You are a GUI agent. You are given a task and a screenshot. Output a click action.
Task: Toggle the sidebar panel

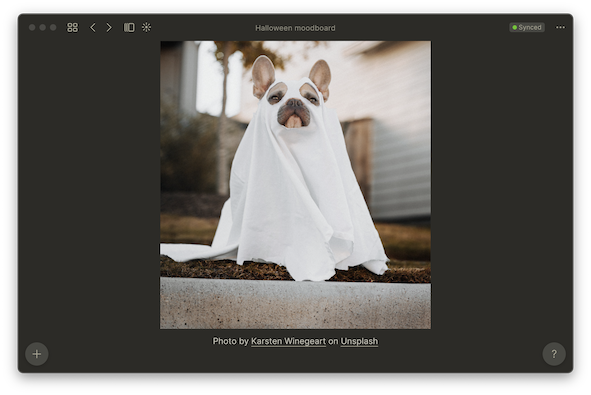coord(129,28)
